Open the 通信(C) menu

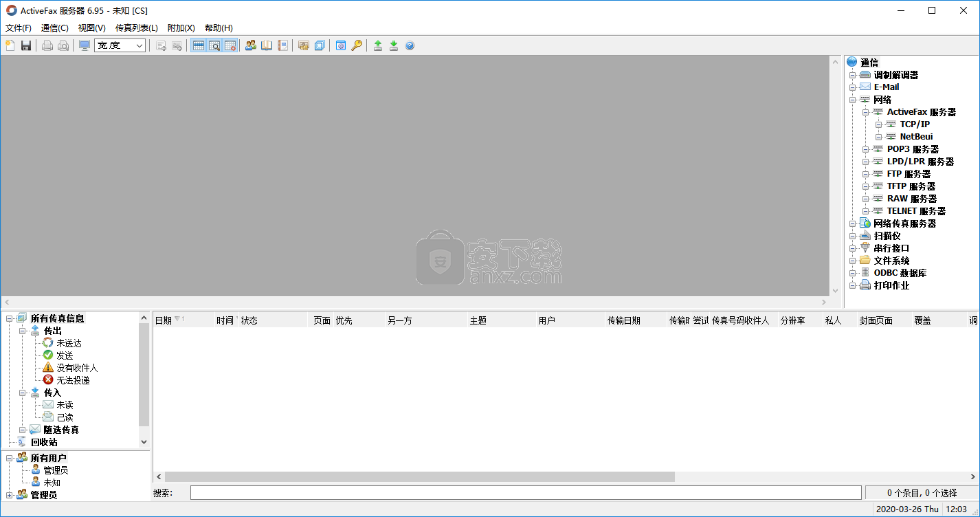pos(55,28)
